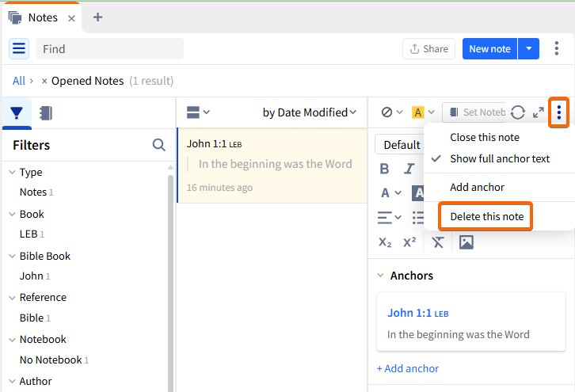Create a New note
Viewport: 575px width, 392px height.
(489, 48)
